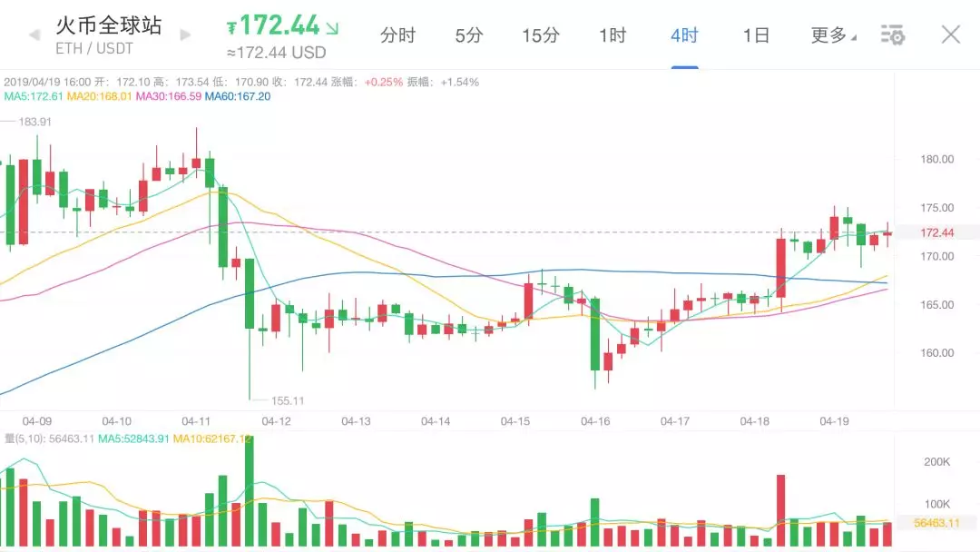Select the 4时 interval tab
980x552 pixels.
click(684, 35)
